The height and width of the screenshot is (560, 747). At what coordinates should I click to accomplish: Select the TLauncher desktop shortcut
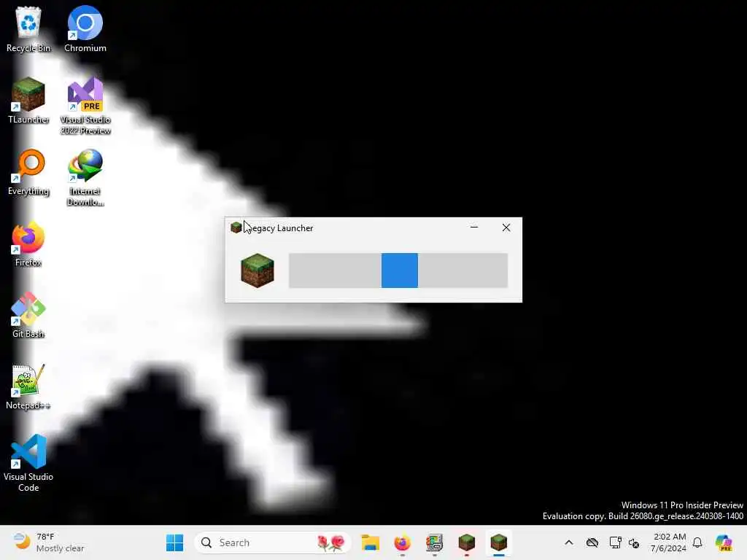click(x=28, y=101)
